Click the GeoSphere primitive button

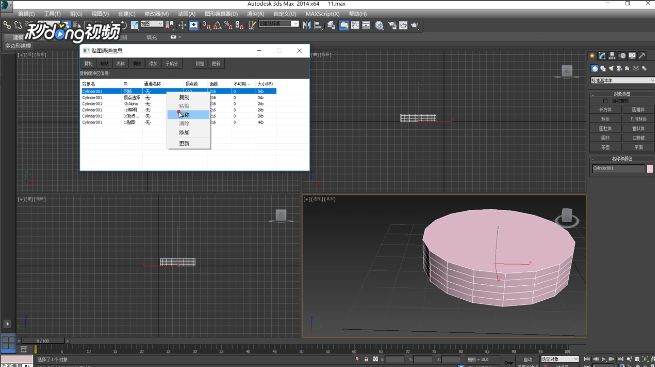click(x=638, y=119)
